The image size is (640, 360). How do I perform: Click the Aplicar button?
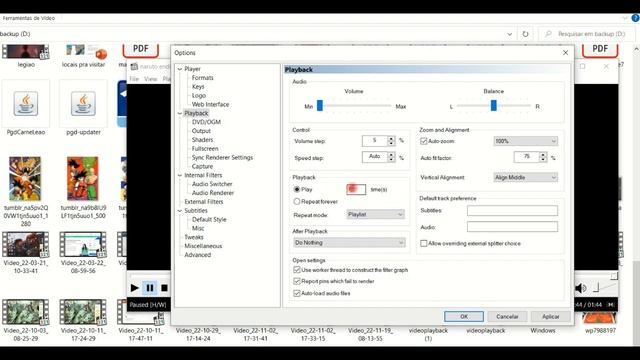tap(550, 316)
